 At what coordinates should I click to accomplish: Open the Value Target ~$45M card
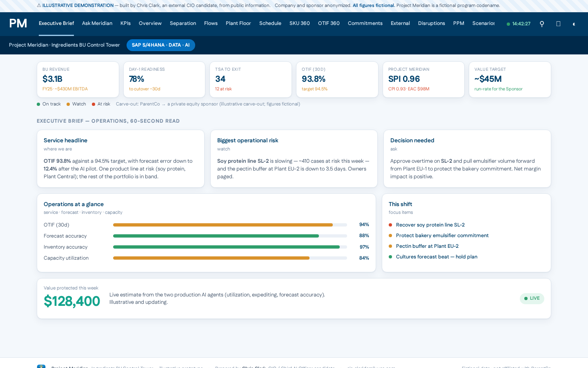pos(510,79)
